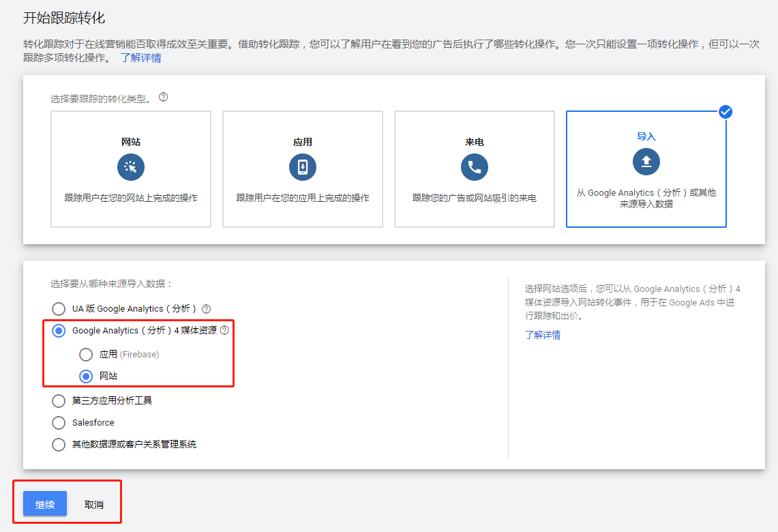Click the 应用 card's download icon
Viewport: 778px width, 532px height.
(302, 166)
